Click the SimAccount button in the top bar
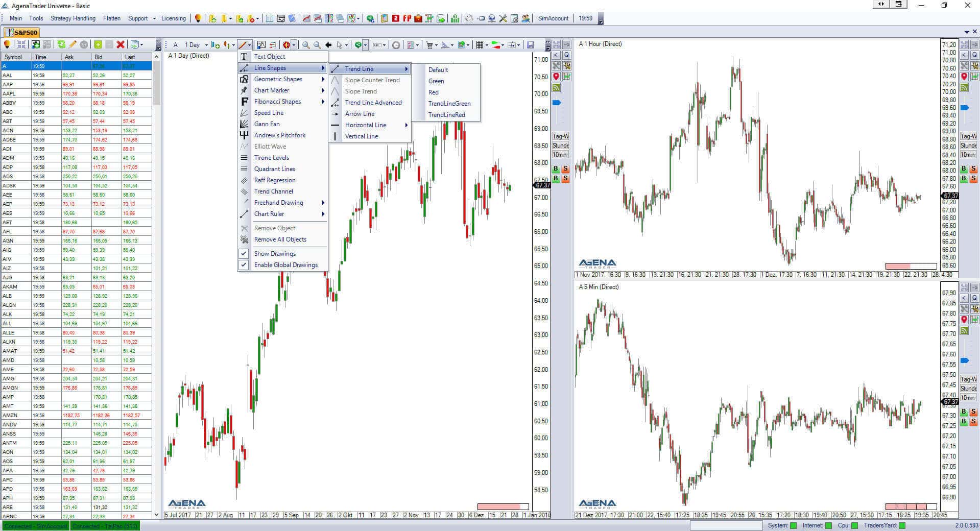Viewport: 980px width, 531px height. coord(553,18)
